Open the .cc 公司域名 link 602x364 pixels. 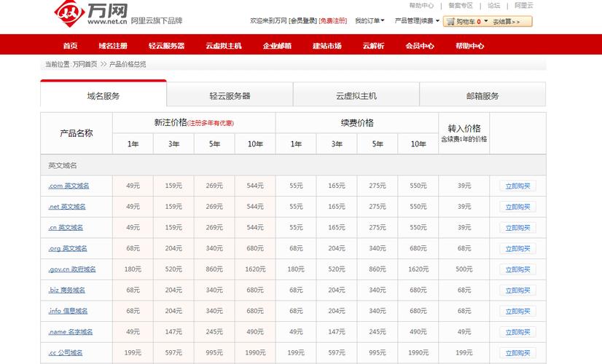click(x=66, y=353)
